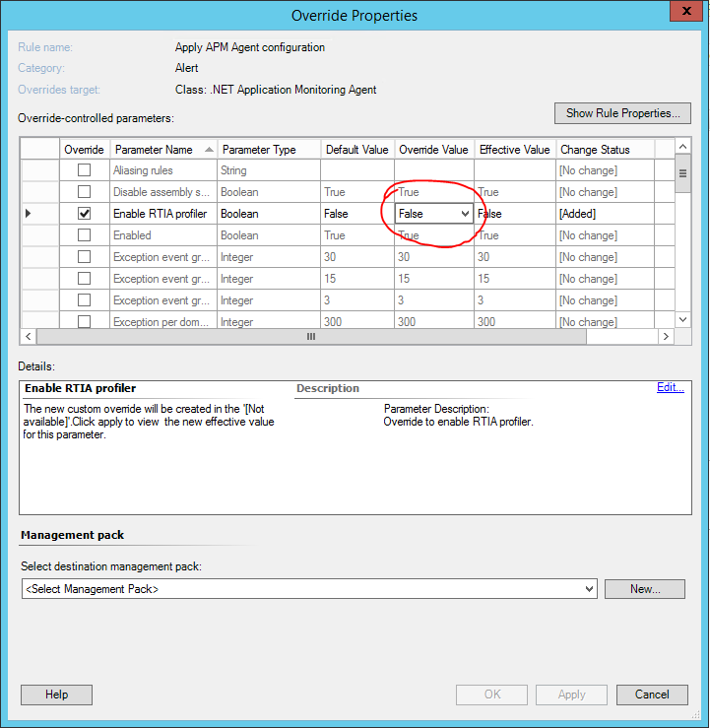Viewport: 710px width, 728px height.
Task: Sort by the Parameter Name column header
Action: tap(163, 150)
